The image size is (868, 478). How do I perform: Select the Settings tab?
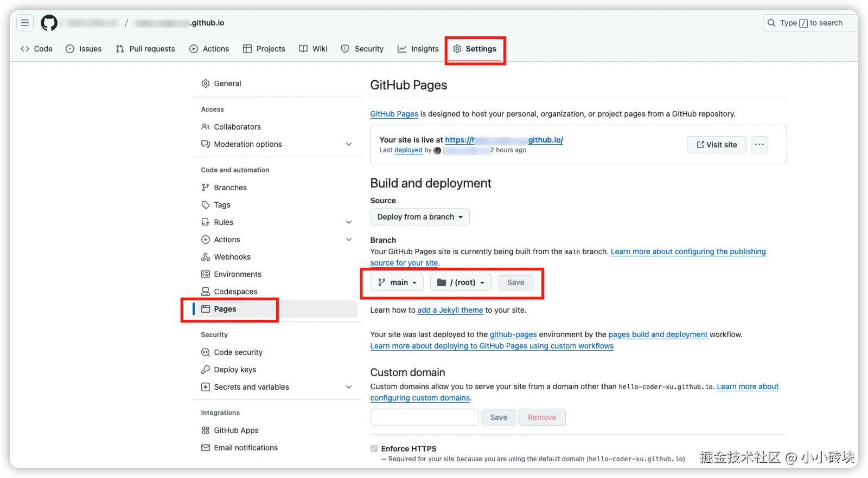tap(475, 49)
